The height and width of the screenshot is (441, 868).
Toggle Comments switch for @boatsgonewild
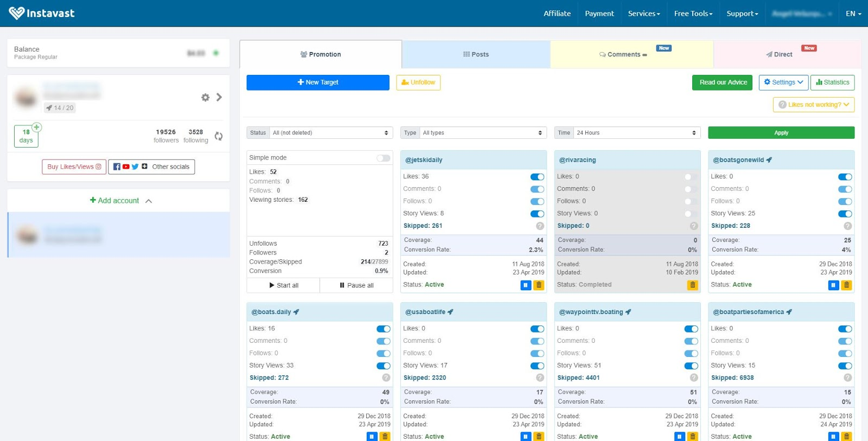(845, 189)
